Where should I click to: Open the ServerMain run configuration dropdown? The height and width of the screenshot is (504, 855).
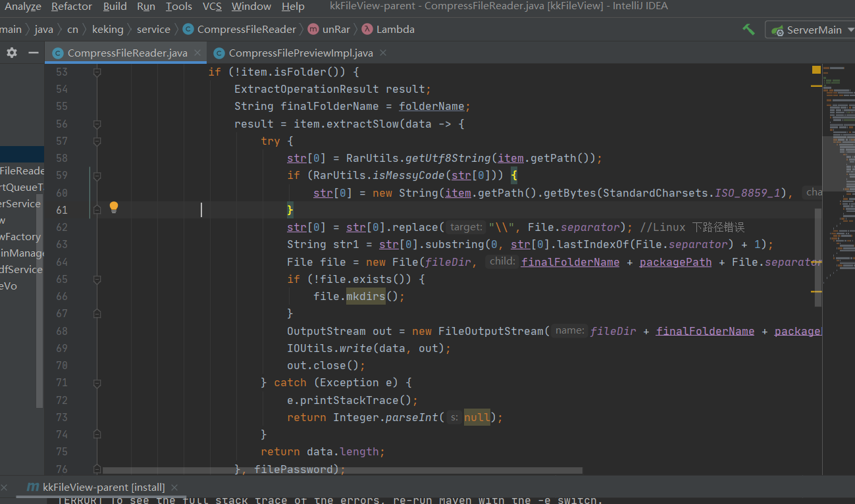[x=811, y=30]
